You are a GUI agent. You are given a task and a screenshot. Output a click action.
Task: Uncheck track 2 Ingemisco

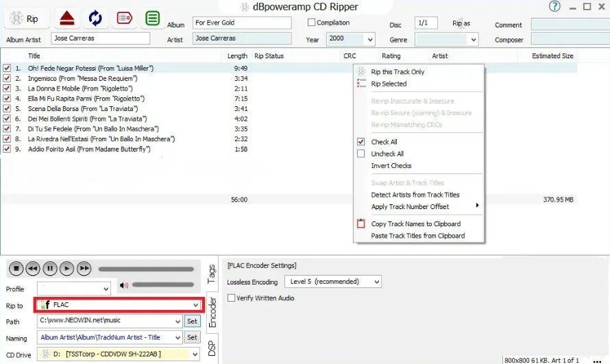[7, 78]
